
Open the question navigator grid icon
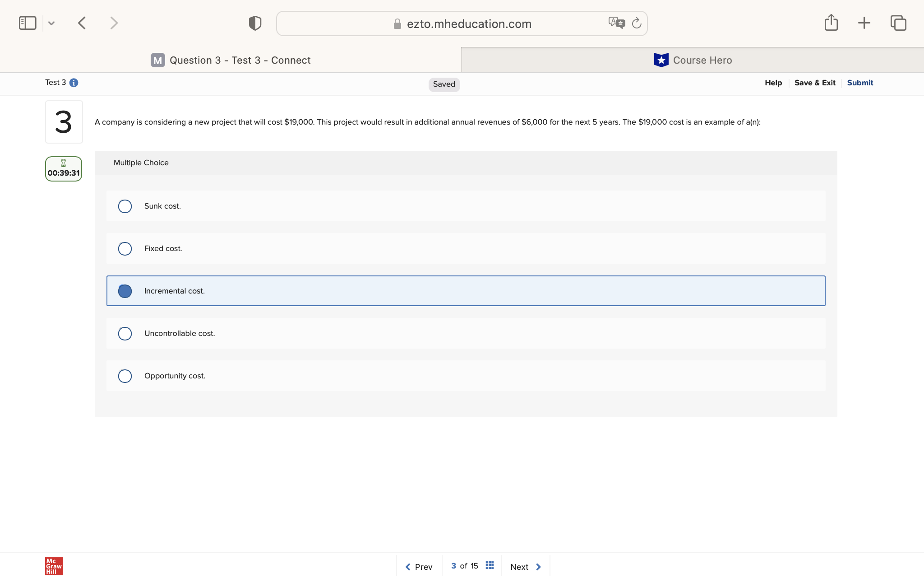tap(489, 564)
